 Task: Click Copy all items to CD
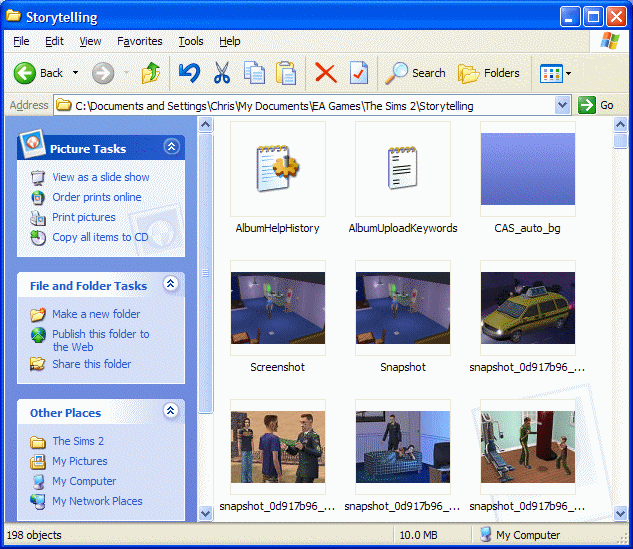100,237
